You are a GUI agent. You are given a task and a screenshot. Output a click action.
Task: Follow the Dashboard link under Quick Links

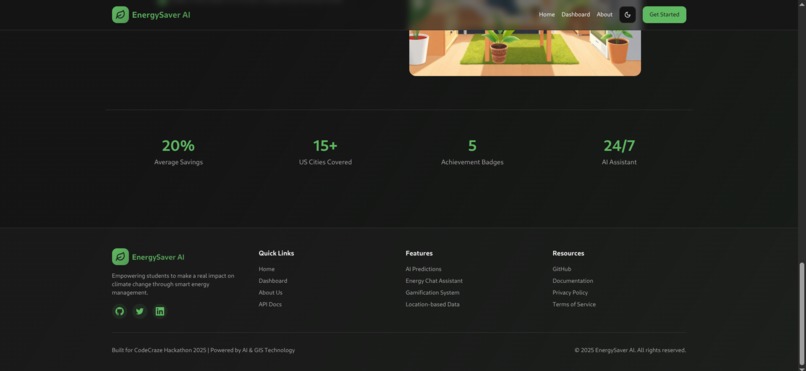(273, 281)
